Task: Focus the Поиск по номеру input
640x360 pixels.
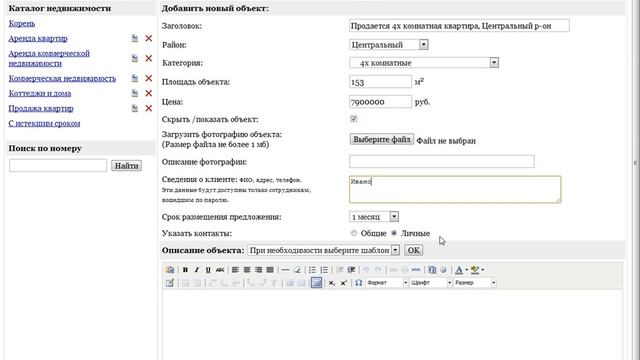Action: [58, 165]
